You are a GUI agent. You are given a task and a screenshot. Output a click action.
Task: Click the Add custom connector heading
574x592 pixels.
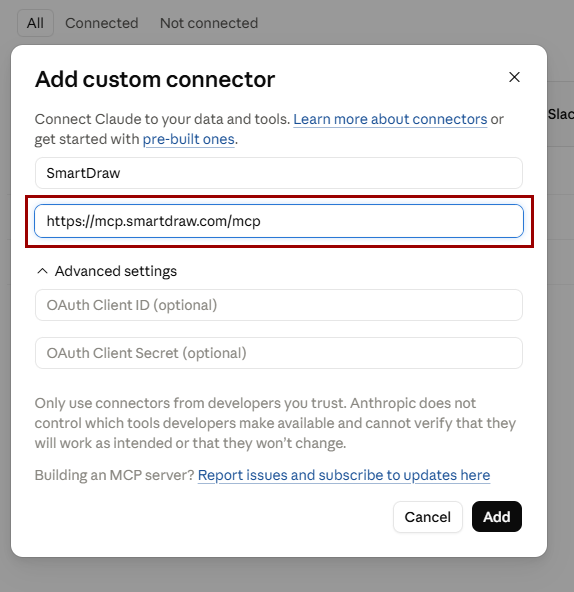coord(155,79)
